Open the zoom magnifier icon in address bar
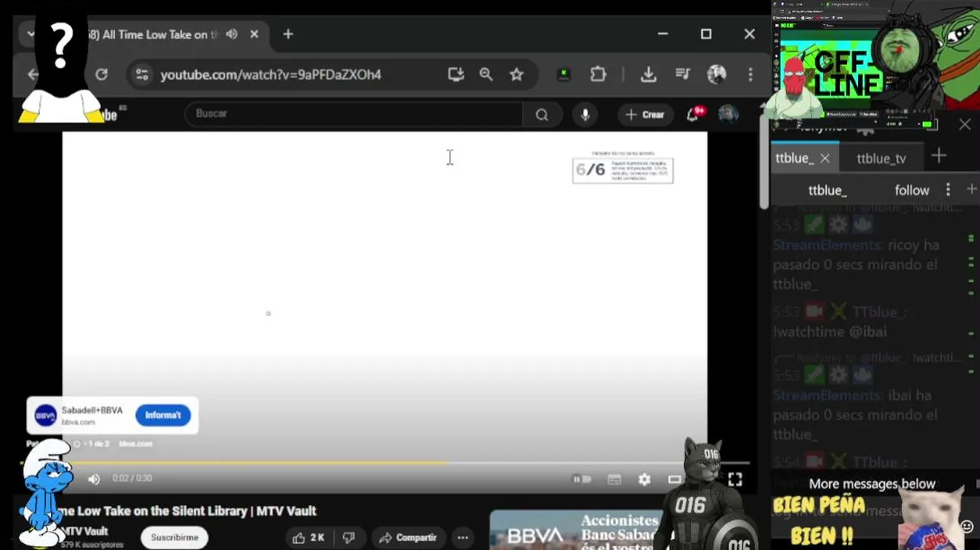 pyautogui.click(x=486, y=74)
